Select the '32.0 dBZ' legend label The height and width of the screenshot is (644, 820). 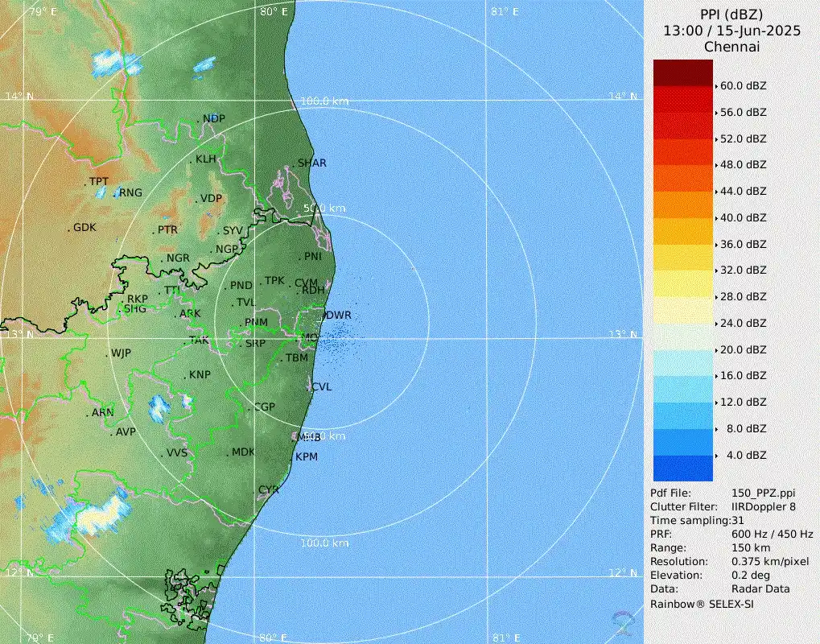coord(743,270)
